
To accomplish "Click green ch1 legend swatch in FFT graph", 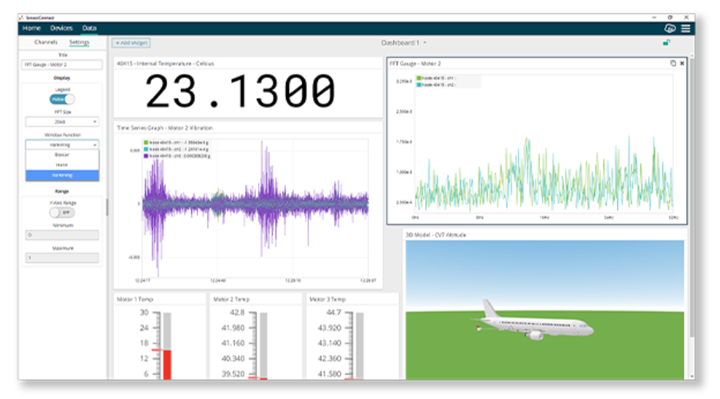I will click(419, 79).
